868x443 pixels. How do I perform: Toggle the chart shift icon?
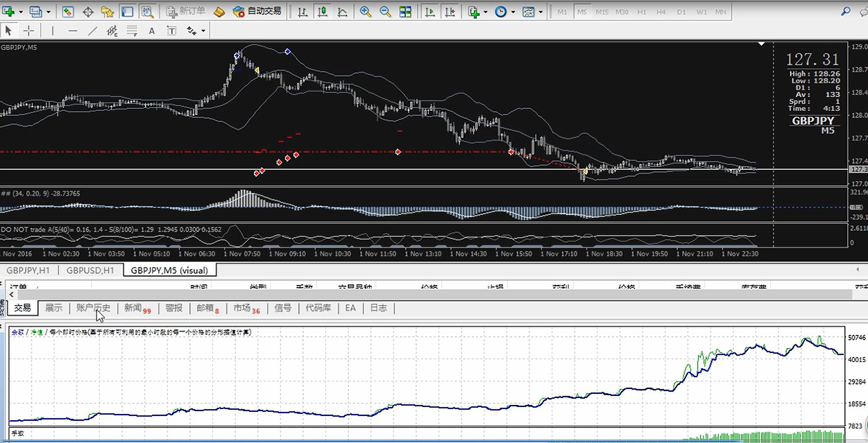450,12
